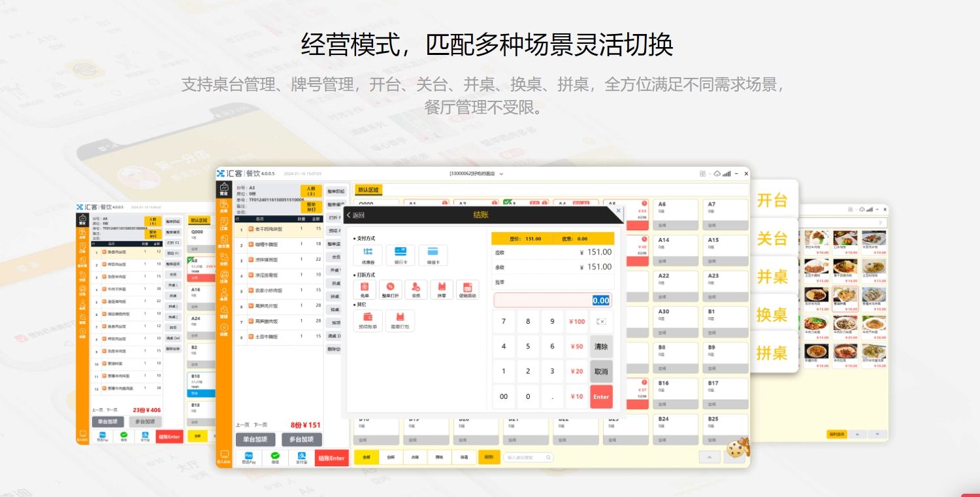Click magnifier icon in table search box
980x497 pixels.
tap(548, 457)
